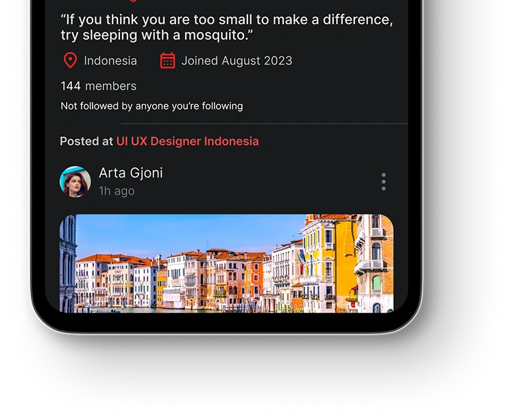The image size is (510, 420).
Task: Open Arta Gjoni's profile picture
Action: (x=75, y=182)
